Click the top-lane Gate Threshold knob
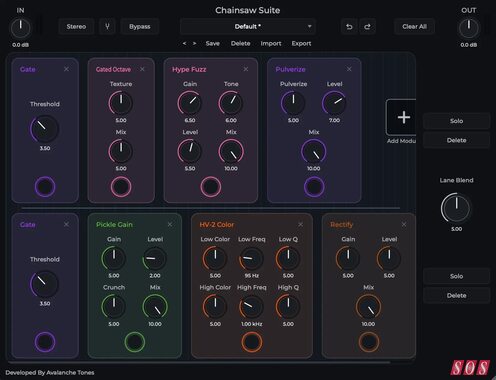The height and width of the screenshot is (380, 496). [45, 129]
